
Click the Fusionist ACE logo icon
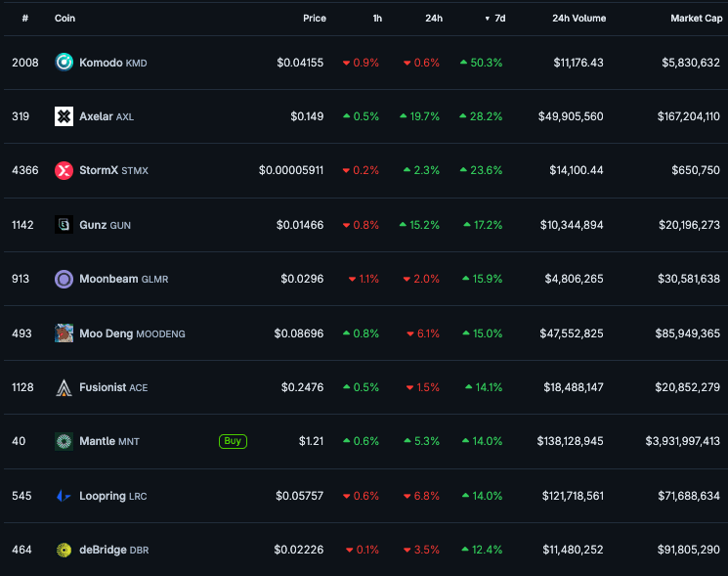coord(64,387)
